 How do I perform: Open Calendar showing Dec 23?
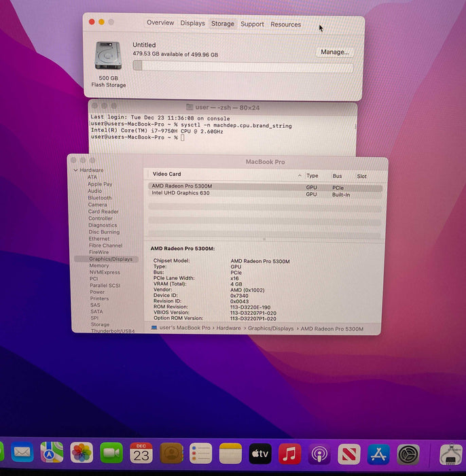click(141, 453)
